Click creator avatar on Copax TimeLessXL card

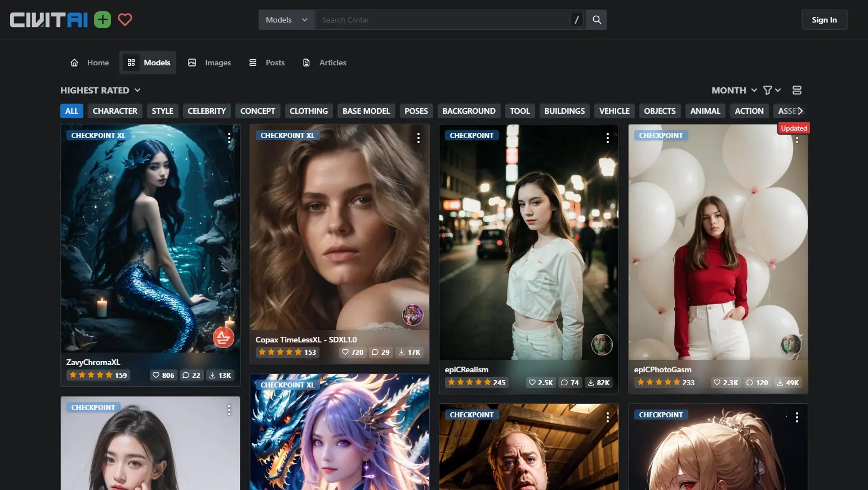[413, 315]
